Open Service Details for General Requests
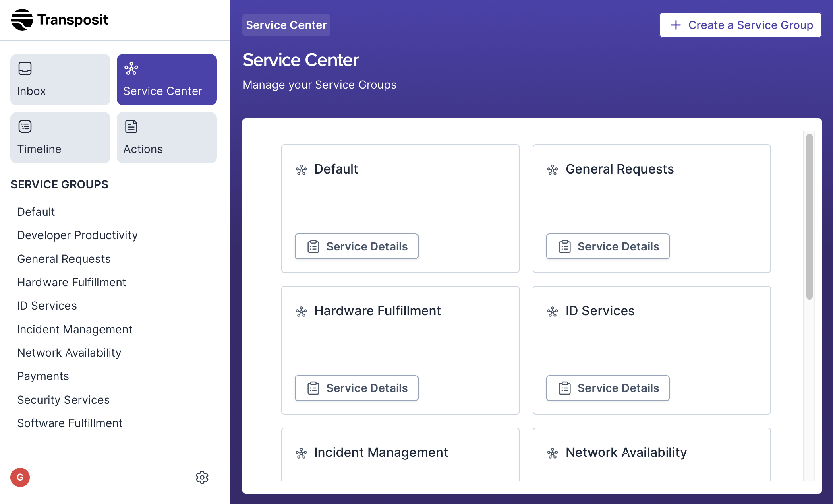 point(608,246)
